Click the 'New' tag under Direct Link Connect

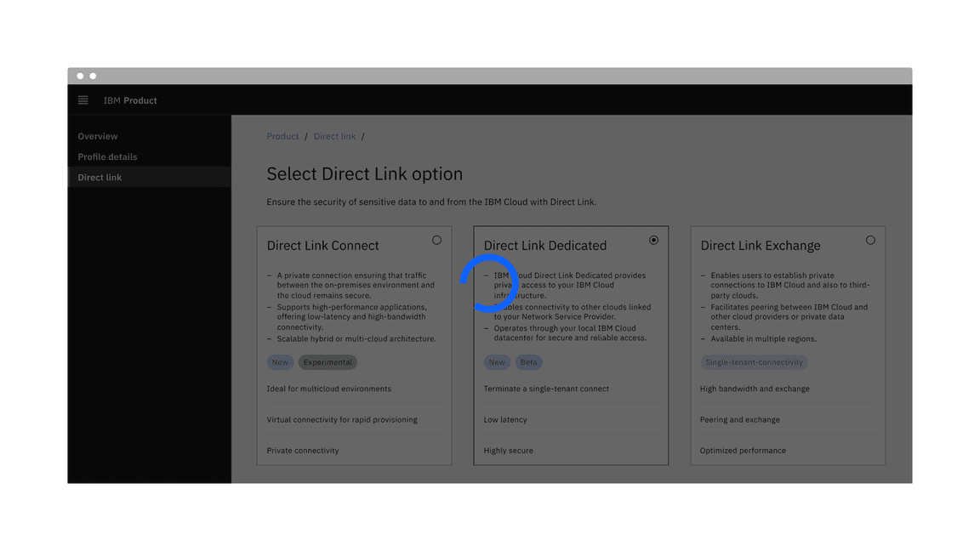[280, 362]
